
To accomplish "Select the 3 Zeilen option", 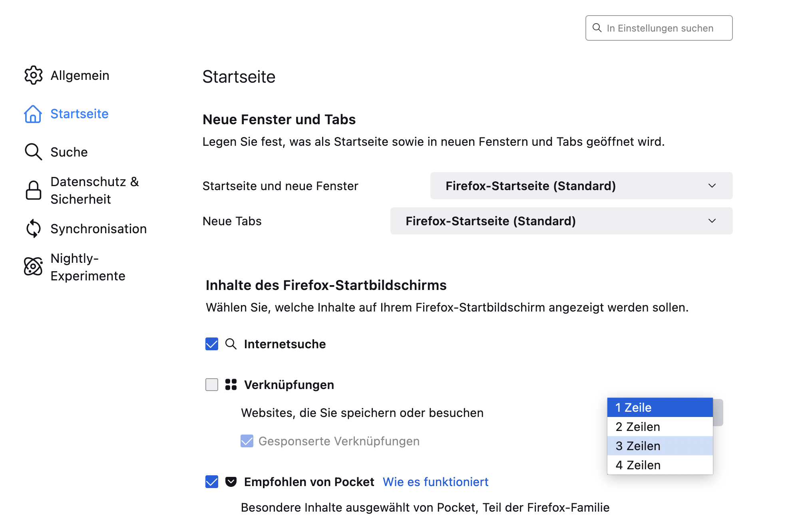I will 659,446.
